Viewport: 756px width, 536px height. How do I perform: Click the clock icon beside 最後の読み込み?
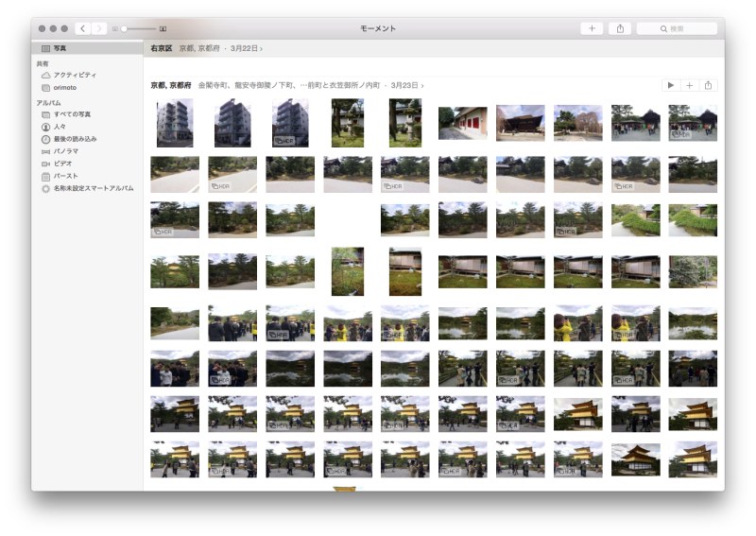tap(45, 139)
